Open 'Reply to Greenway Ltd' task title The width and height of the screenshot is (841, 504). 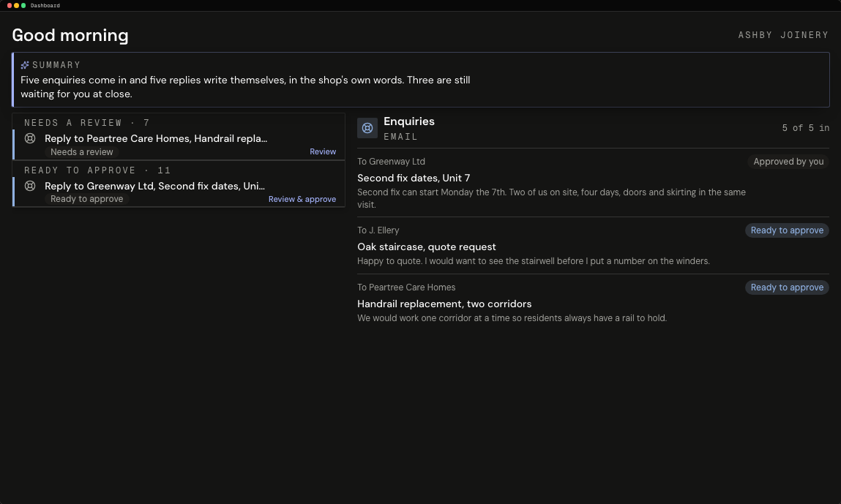tap(155, 186)
